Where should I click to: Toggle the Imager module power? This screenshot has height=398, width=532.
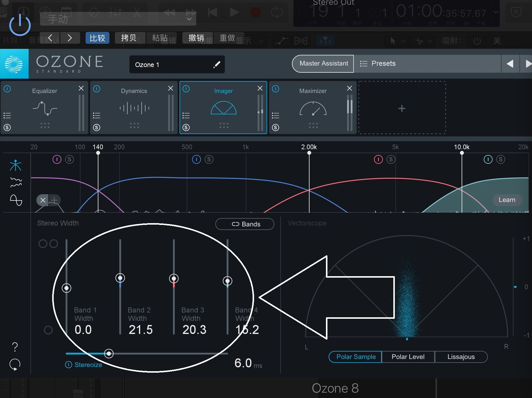click(x=186, y=89)
